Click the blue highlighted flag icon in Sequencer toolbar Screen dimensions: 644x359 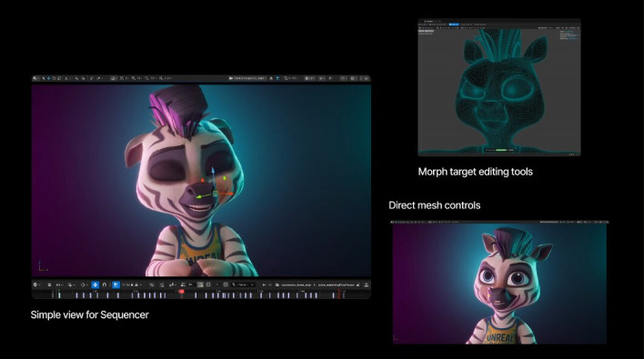(x=116, y=284)
